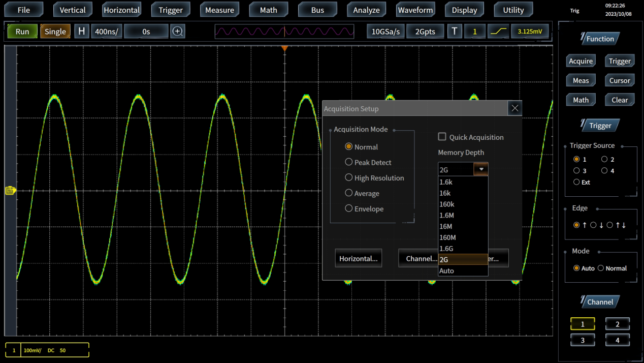The image size is (644, 363).
Task: Click the zoom magnifier icon in toolbar
Action: 177,32
